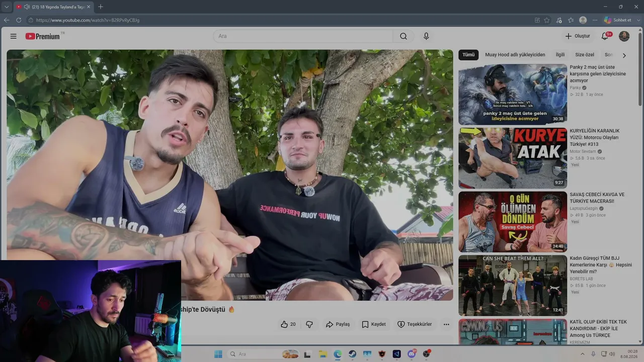This screenshot has width=644, height=362.
Task: Expand the browser tab list dropdown
Action: click(6, 7)
